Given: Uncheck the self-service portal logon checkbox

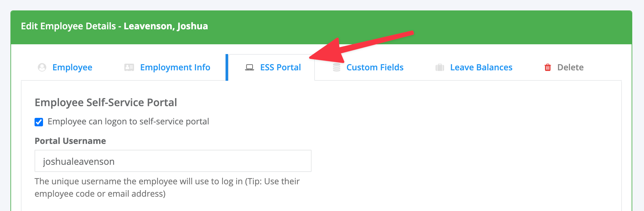Looking at the screenshot, I should coord(39,122).
